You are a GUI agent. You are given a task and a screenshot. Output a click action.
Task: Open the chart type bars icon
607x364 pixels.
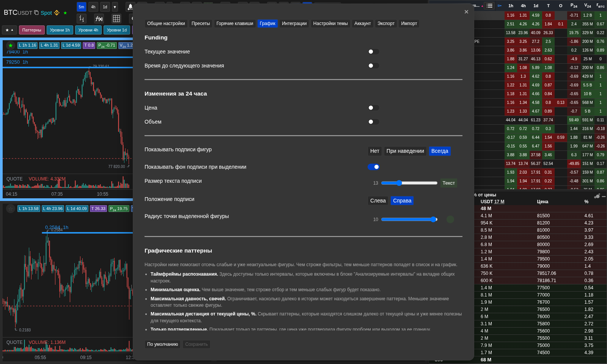pyautogui.click(x=82, y=19)
